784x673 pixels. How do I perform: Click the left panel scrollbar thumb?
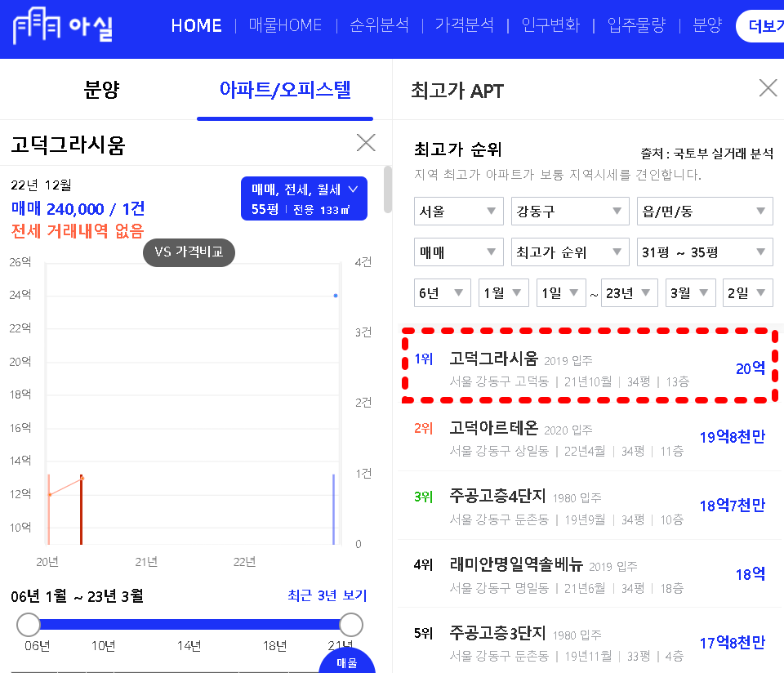click(387, 189)
